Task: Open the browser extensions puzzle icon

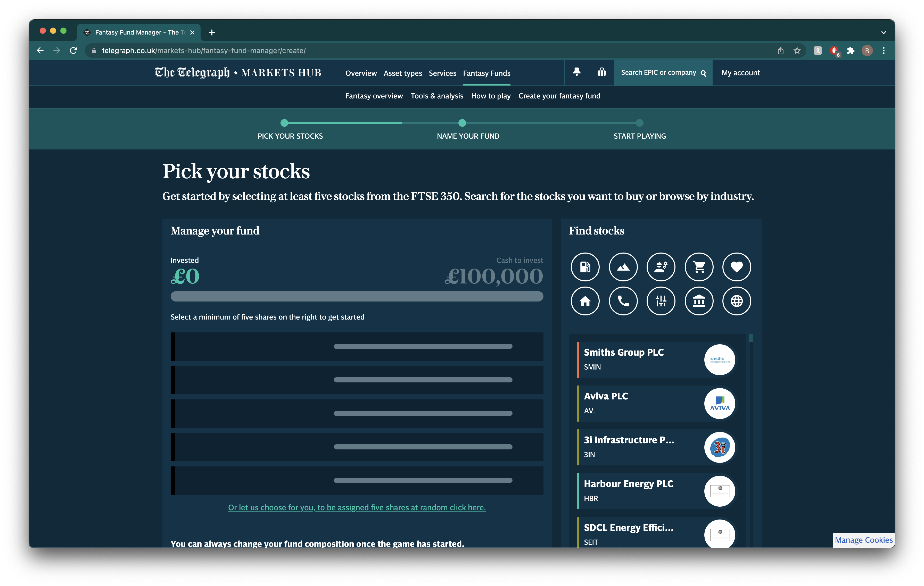Action: point(850,51)
